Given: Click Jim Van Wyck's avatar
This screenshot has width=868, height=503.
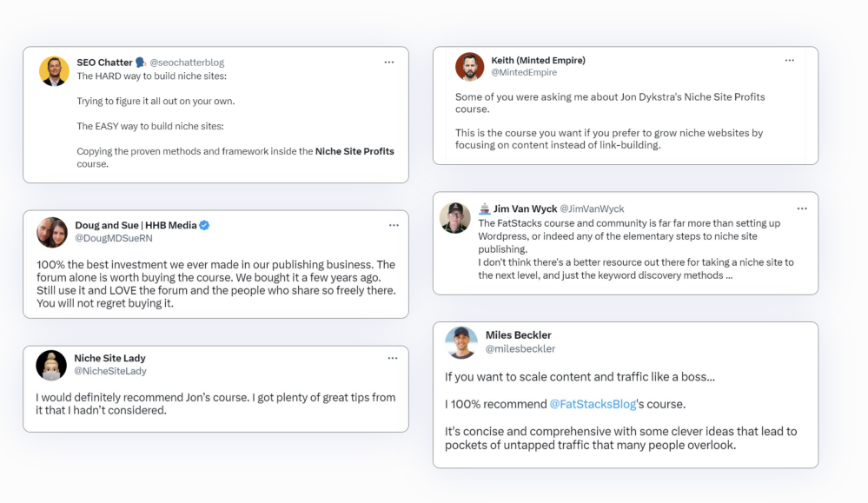Looking at the screenshot, I should (454, 217).
